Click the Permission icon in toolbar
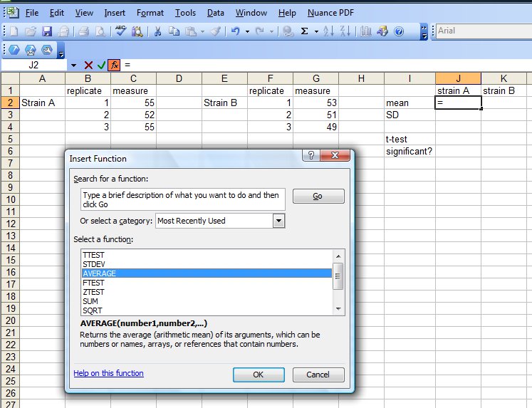532x408 pixels. pyautogui.click(x=63, y=31)
